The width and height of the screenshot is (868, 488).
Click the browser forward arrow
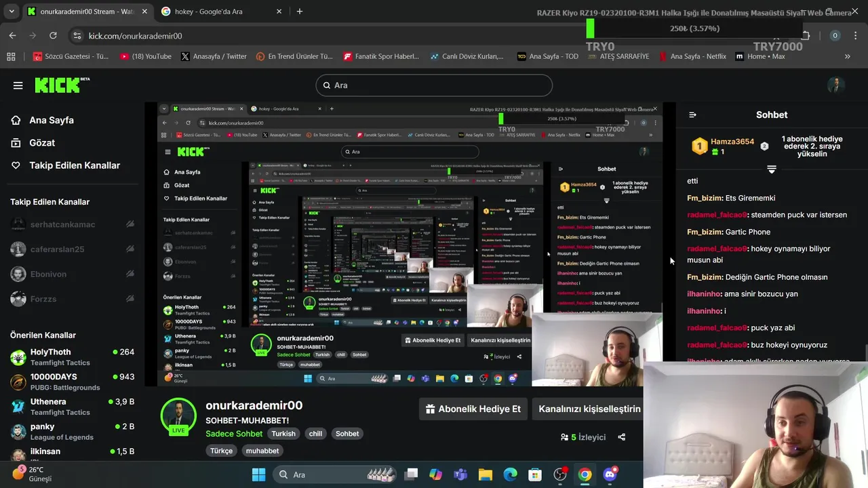[33, 35]
